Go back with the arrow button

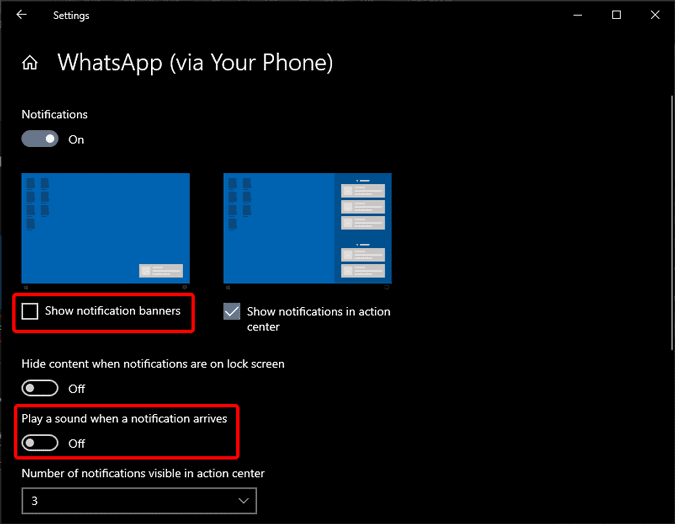pos(21,15)
